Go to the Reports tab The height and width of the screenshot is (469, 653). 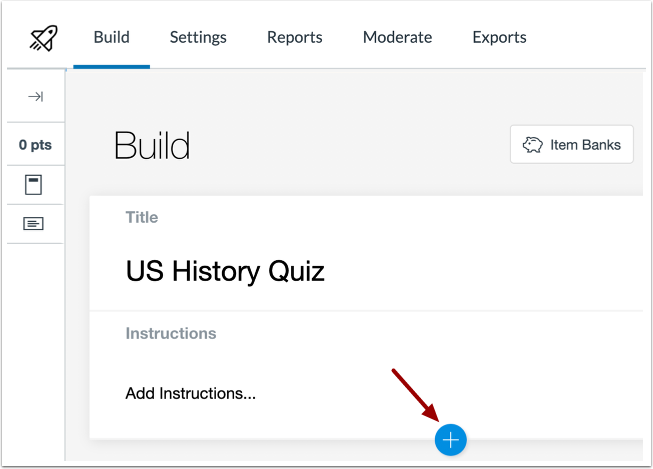click(294, 38)
